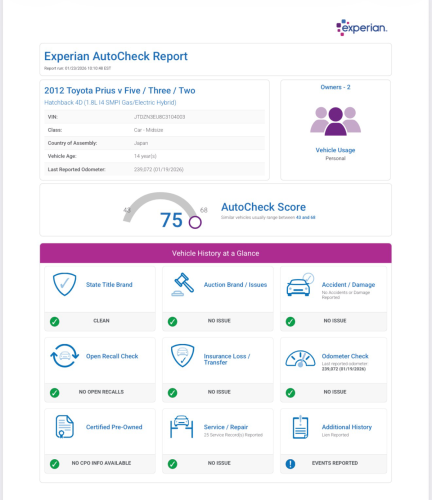Viewport: 432px width, 500px height.
Task: Click blue exclamation icon beside EVENTS REPORTED
Action: (x=290, y=464)
